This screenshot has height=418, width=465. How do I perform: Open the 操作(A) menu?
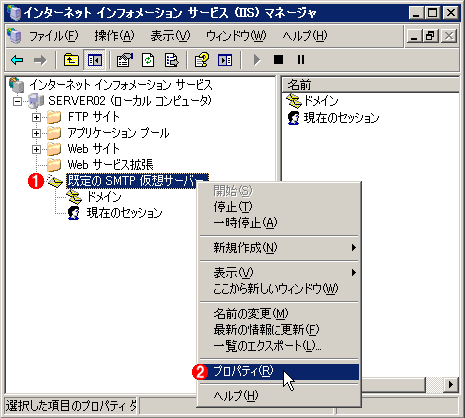114,36
